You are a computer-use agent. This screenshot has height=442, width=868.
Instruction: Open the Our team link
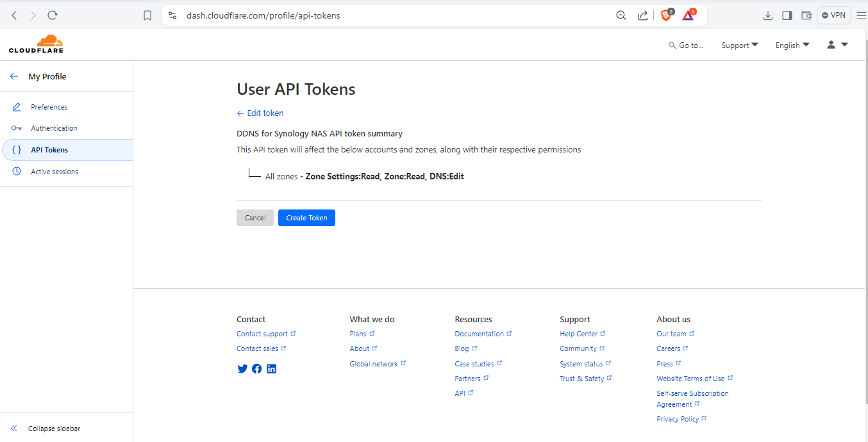pyautogui.click(x=676, y=334)
